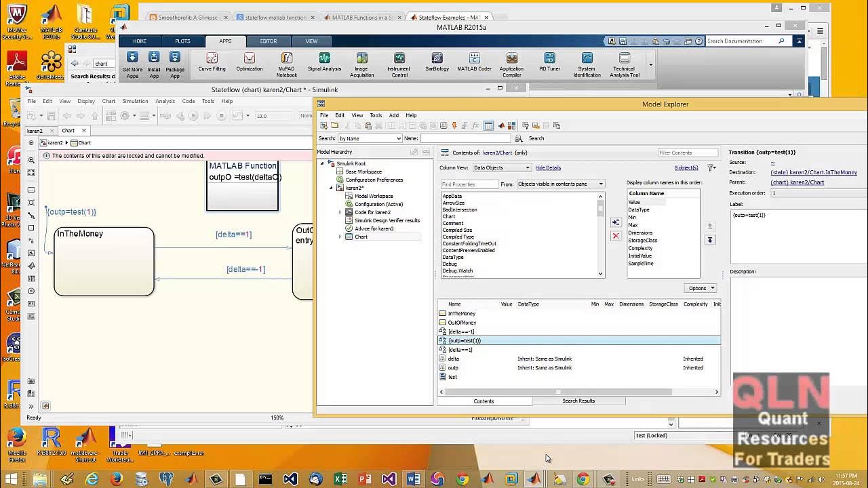Viewport: 868px width, 488px height.
Task: Click the fx icon in Model Explorer toolbar
Action: [x=475, y=125]
